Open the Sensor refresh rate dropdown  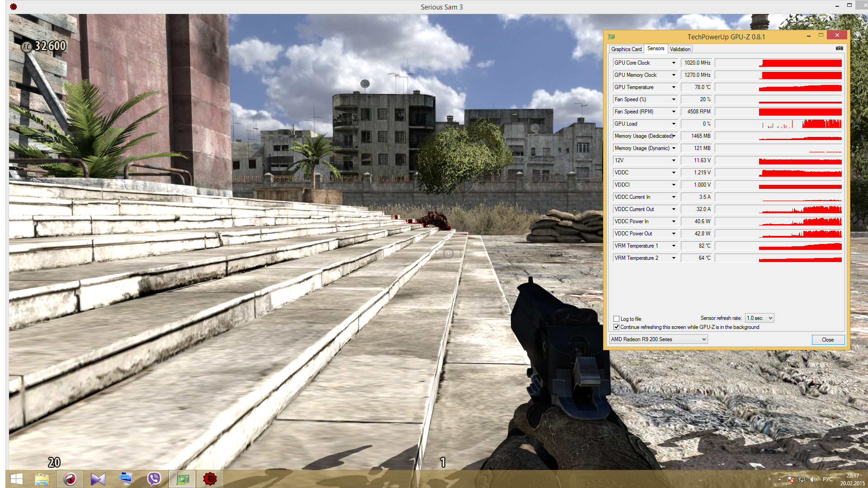click(x=759, y=318)
